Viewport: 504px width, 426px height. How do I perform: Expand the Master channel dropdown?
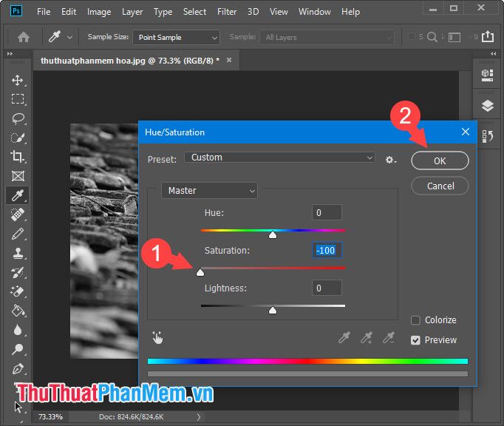209,191
